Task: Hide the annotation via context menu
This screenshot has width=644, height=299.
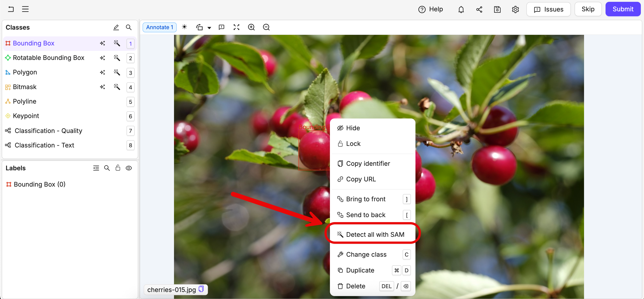Action: pos(353,128)
